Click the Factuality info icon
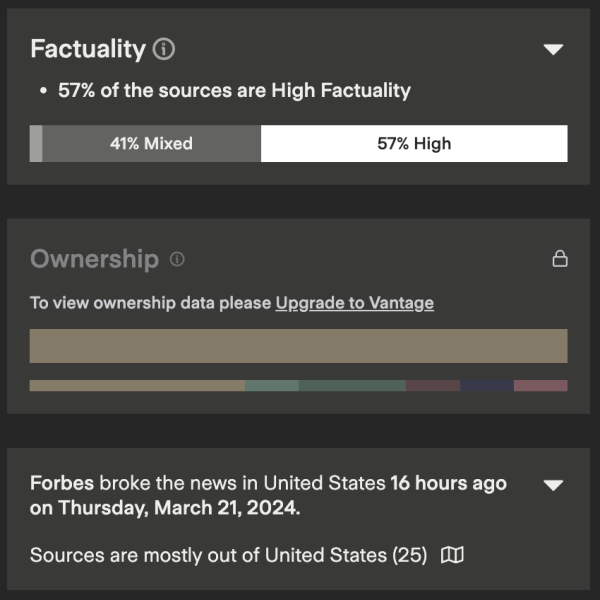The image size is (600, 600). (164, 49)
